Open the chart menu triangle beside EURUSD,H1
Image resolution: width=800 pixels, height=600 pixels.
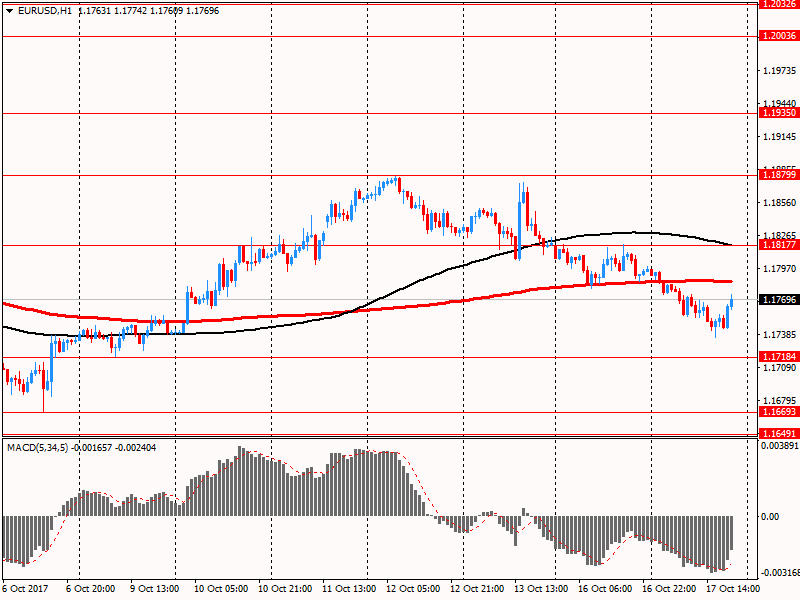(x=10, y=11)
